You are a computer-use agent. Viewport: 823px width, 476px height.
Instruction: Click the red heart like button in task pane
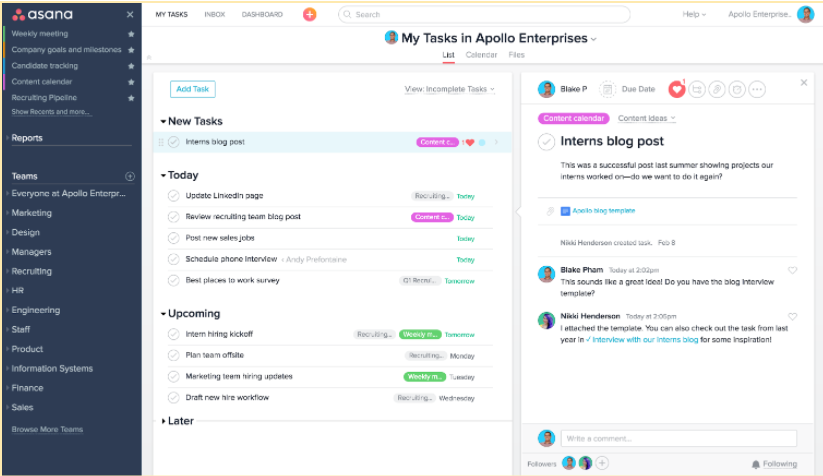(677, 89)
